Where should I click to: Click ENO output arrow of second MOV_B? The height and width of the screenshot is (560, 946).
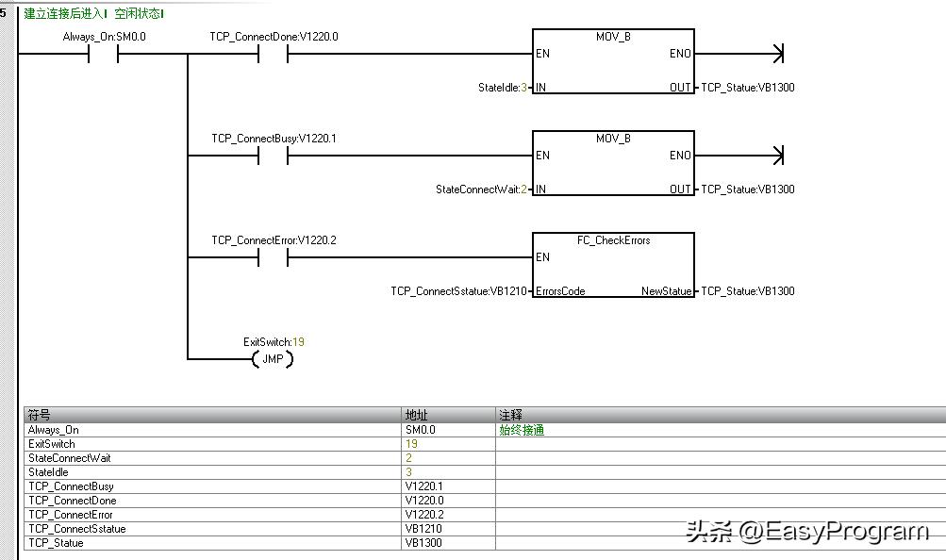pyautogui.click(x=778, y=156)
